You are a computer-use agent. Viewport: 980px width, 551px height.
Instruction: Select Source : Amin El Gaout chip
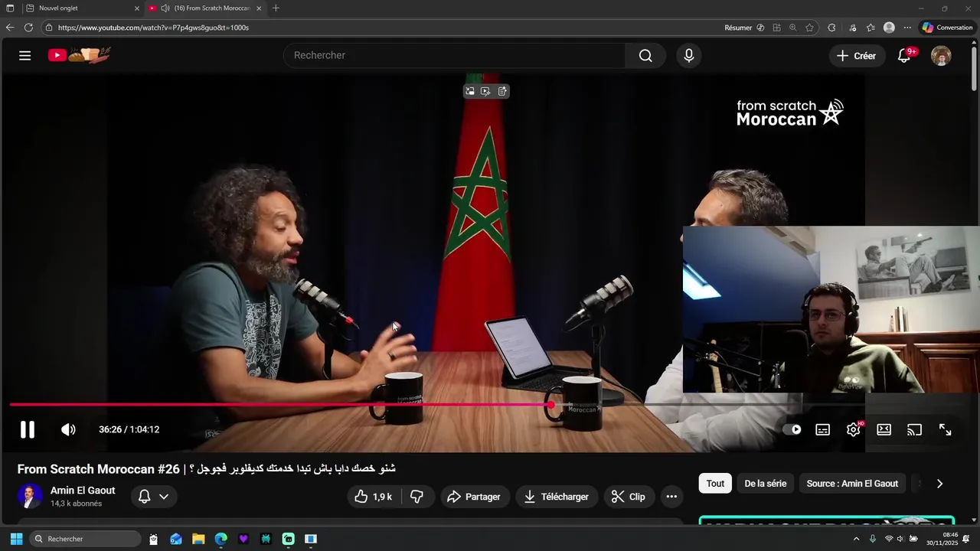tap(852, 484)
